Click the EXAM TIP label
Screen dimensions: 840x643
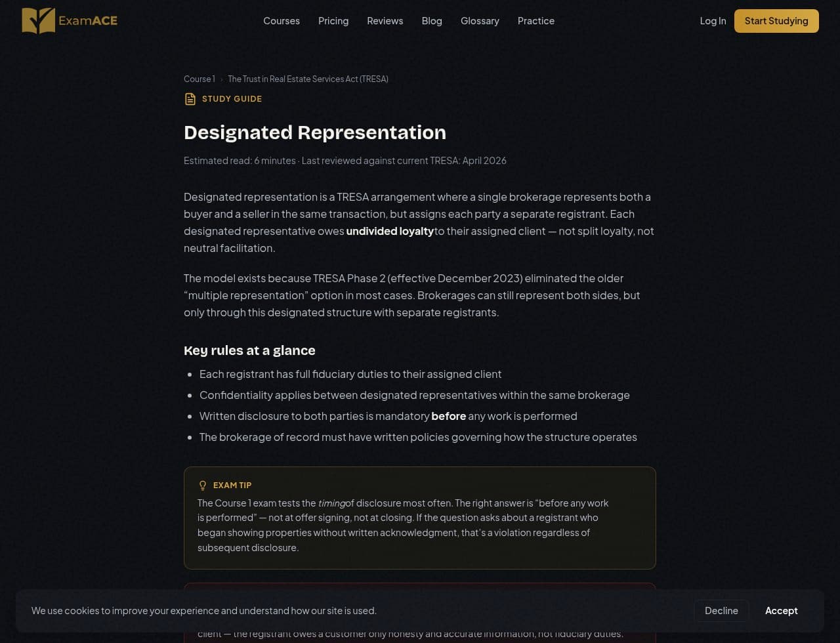click(232, 486)
